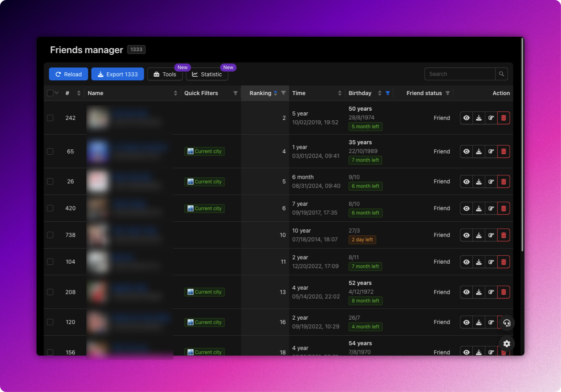Click pointing-hand icon in row 738
Viewport: 561px width, 392px height.
(491, 235)
